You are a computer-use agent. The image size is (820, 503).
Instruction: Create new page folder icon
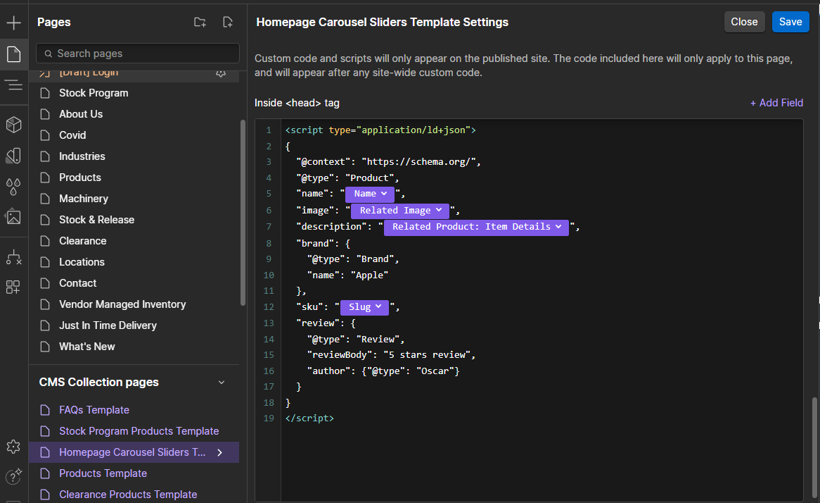200,22
